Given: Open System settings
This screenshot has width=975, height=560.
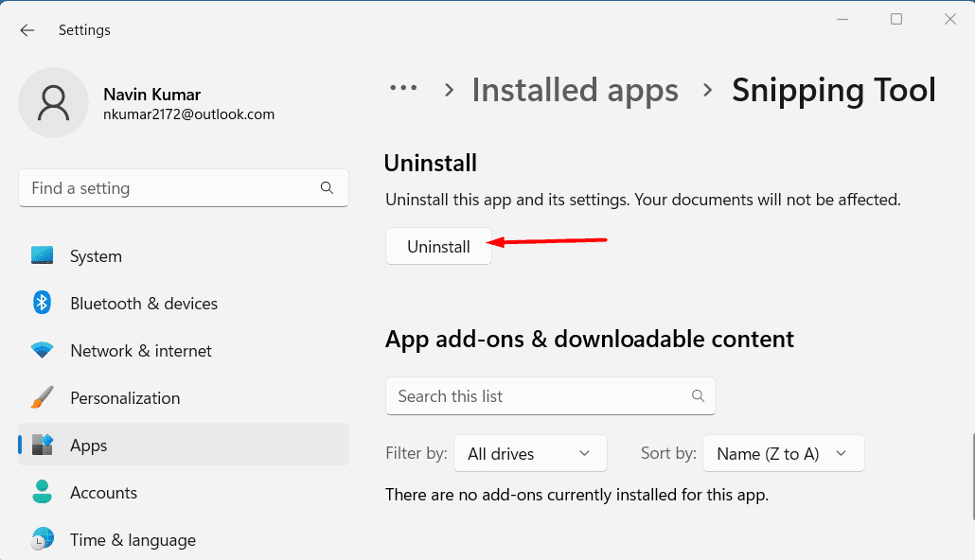Looking at the screenshot, I should pyautogui.click(x=184, y=256).
